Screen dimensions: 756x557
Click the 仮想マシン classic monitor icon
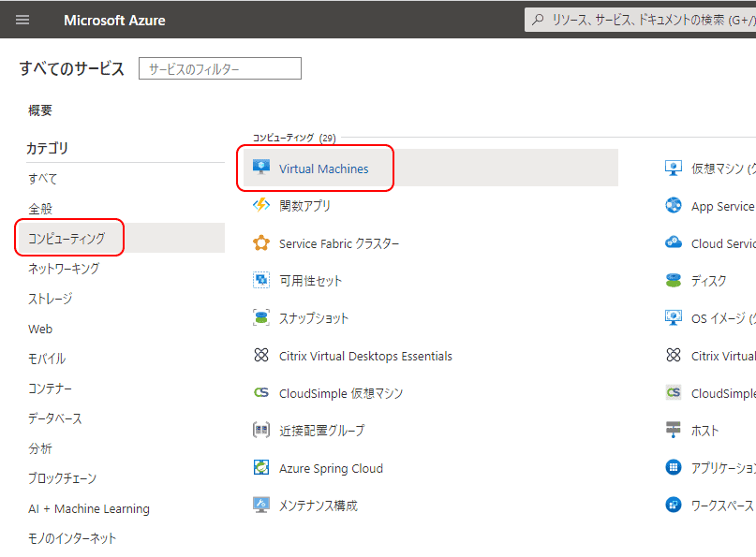click(x=674, y=168)
